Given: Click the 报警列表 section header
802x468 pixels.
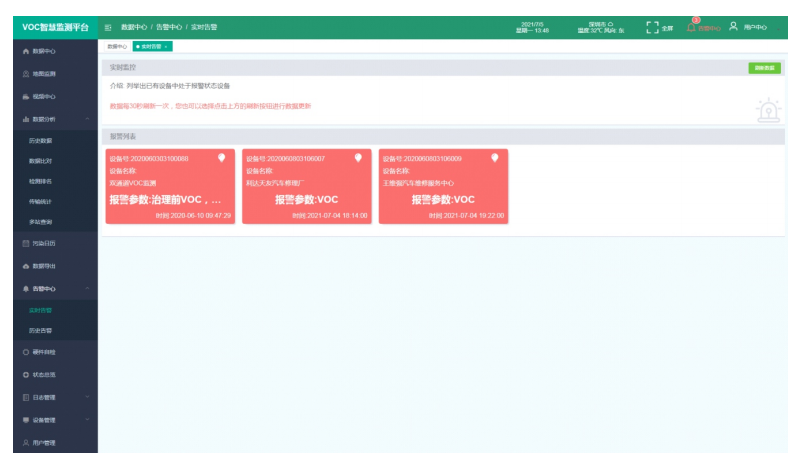Looking at the screenshot, I should coord(443,137).
